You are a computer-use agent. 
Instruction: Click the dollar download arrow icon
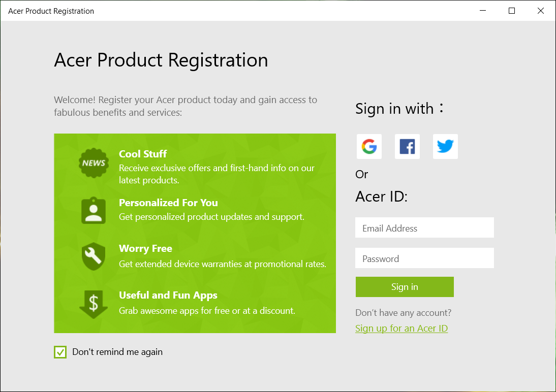94,304
